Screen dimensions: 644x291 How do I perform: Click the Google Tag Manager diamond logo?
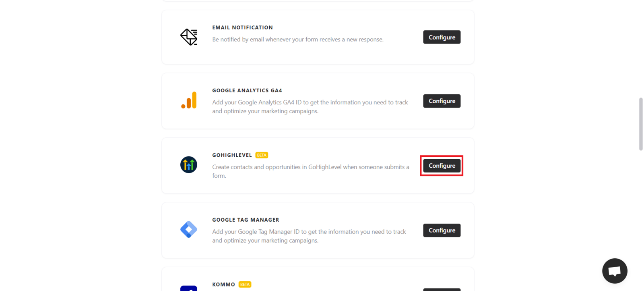tap(189, 230)
